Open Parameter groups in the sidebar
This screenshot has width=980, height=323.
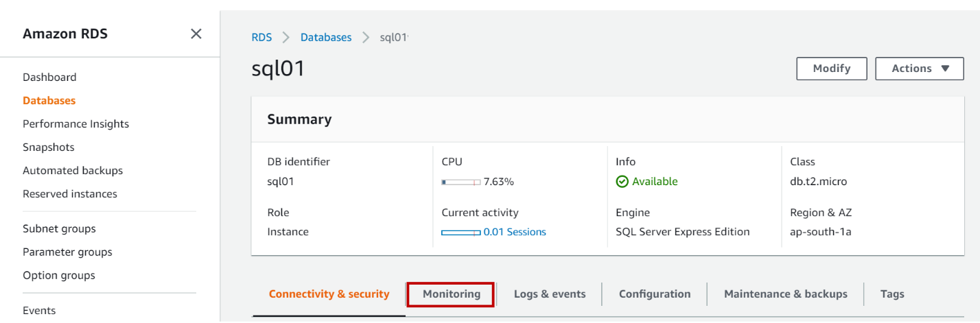pyautogui.click(x=67, y=252)
